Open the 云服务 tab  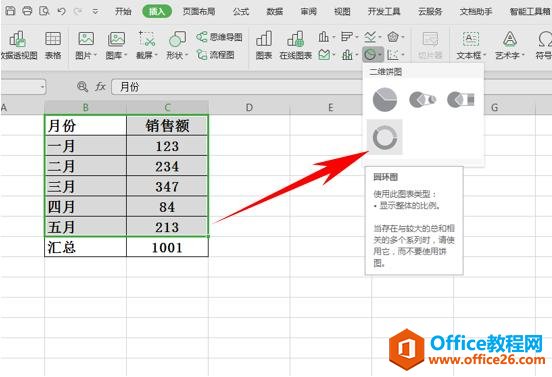(430, 12)
